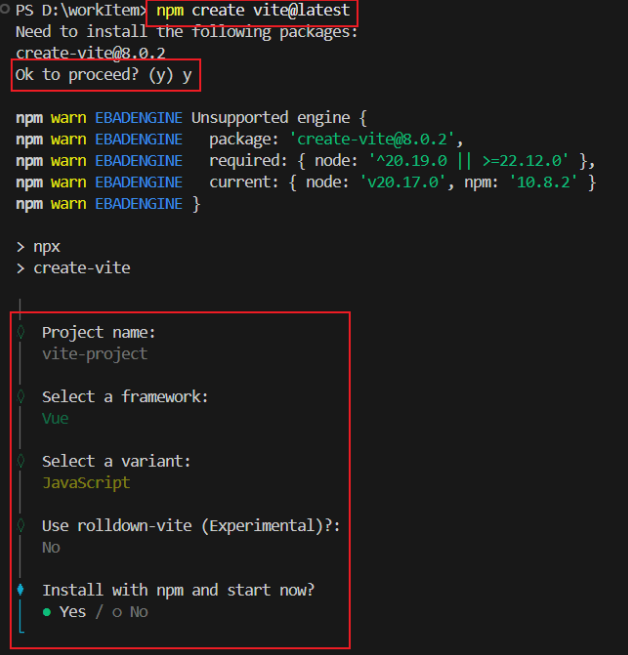The height and width of the screenshot is (655, 628).
Task: Select the Yes radio option
Action: point(64,612)
